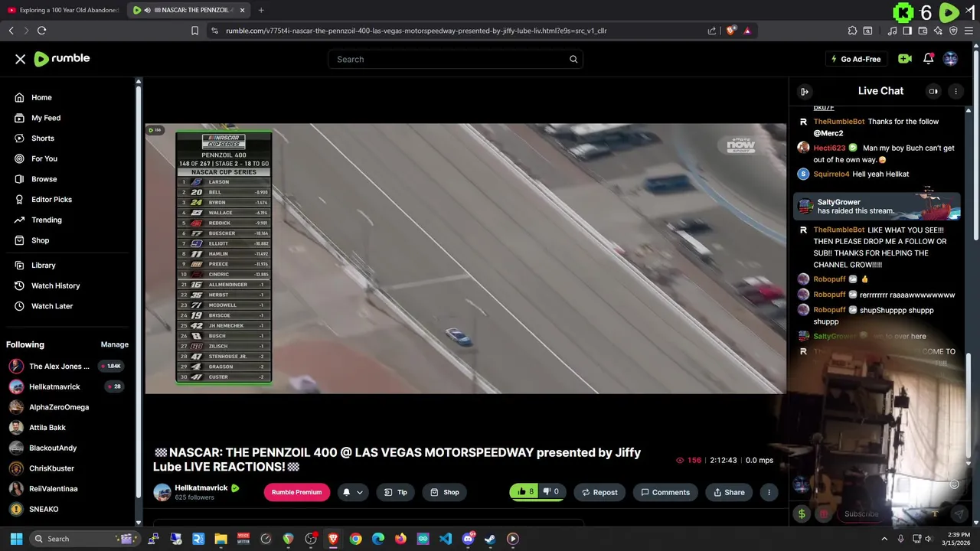Viewport: 980px width, 551px height.
Task: Toggle chat pop-out mode icon beside Live Chat
Action: tap(933, 91)
